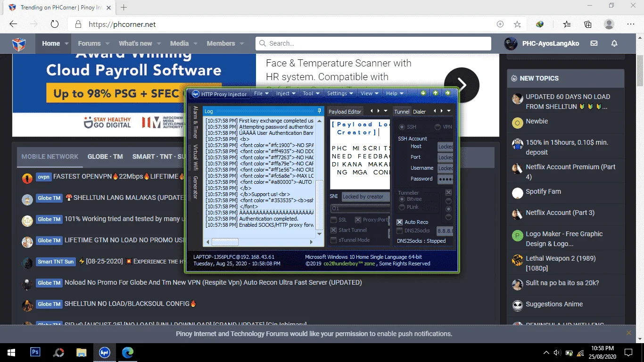Open the MOBILE NETWORK forum tab

(x=50, y=156)
